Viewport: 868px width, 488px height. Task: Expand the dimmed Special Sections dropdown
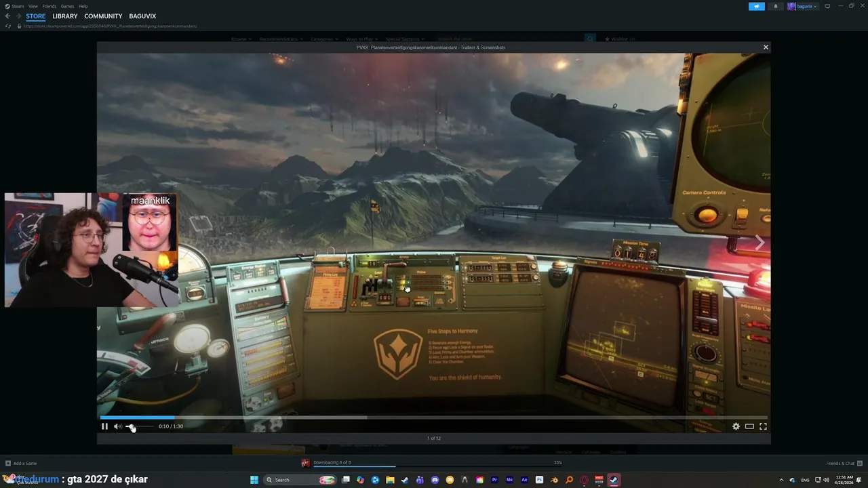point(406,39)
